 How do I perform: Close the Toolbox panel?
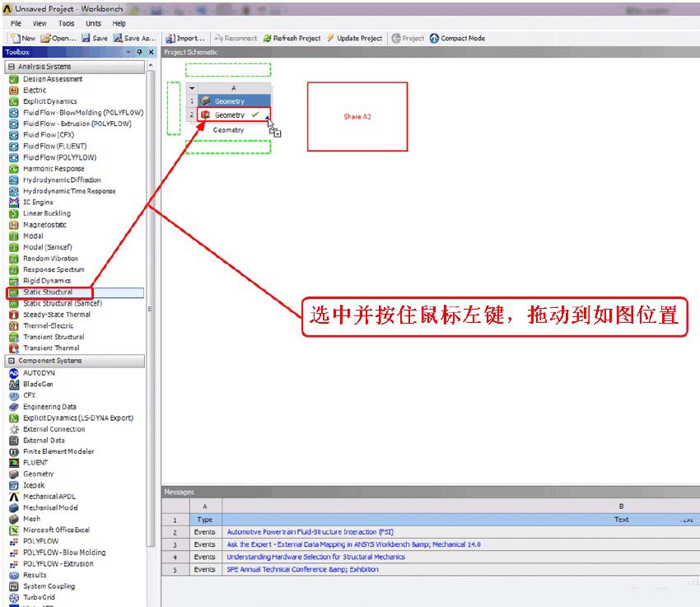coord(152,52)
